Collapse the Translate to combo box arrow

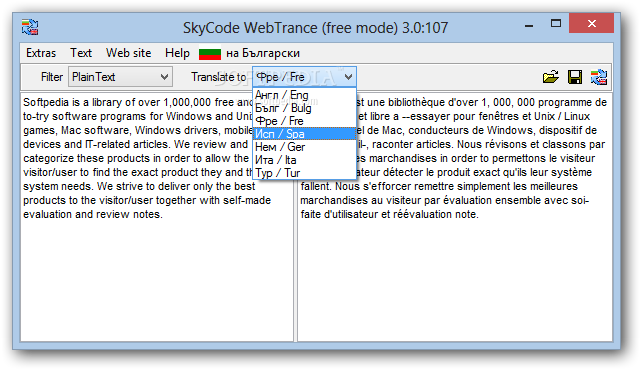pos(348,77)
